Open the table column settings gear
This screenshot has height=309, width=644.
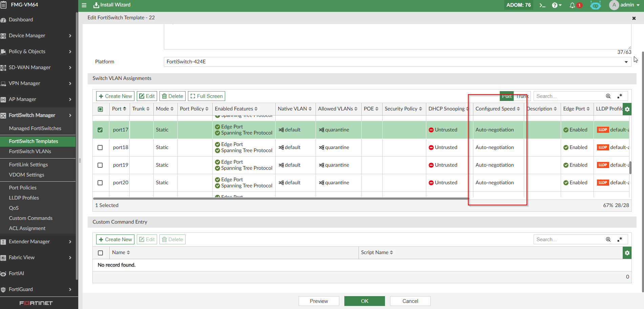point(627,109)
